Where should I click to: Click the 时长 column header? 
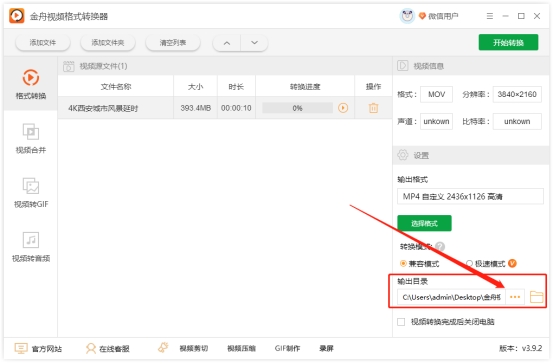point(236,87)
